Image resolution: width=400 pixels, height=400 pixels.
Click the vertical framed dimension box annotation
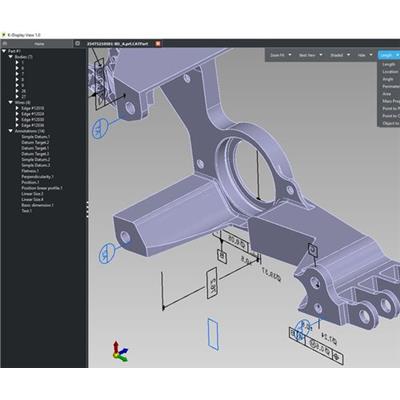pos(212,283)
